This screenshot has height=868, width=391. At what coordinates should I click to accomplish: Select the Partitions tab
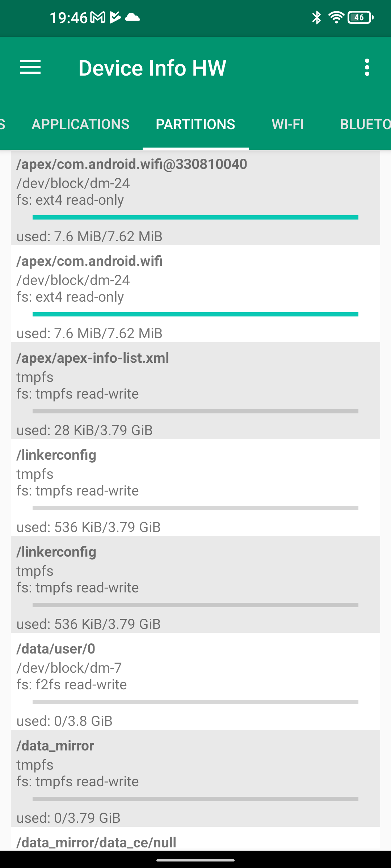pos(195,124)
